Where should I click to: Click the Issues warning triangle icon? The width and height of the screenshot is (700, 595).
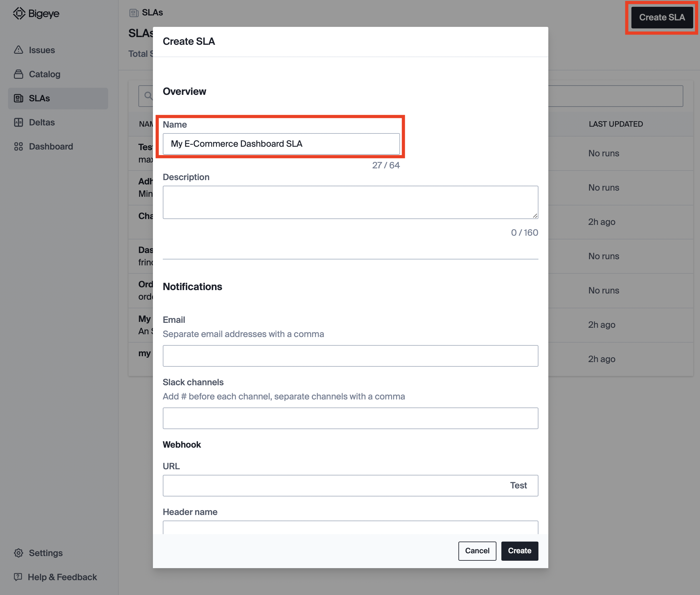[x=19, y=50]
